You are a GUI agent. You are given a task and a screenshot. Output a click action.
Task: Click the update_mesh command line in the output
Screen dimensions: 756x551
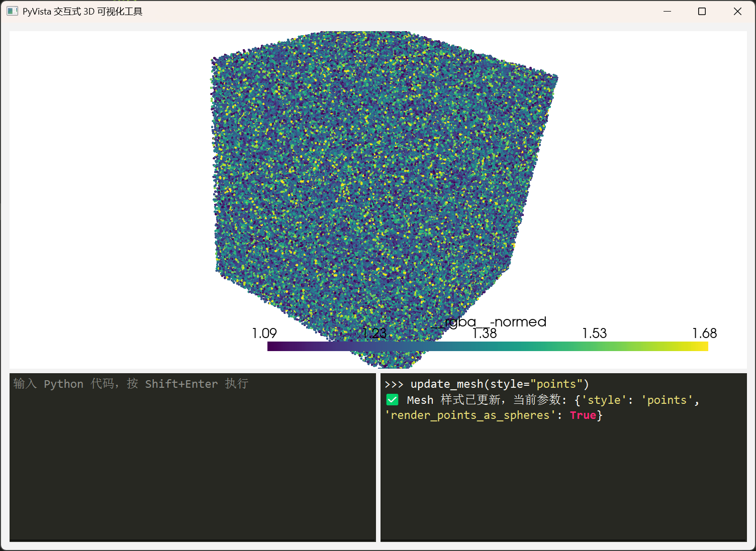(487, 384)
